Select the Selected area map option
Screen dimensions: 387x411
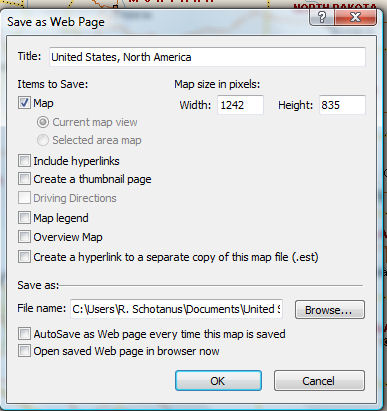coord(43,140)
